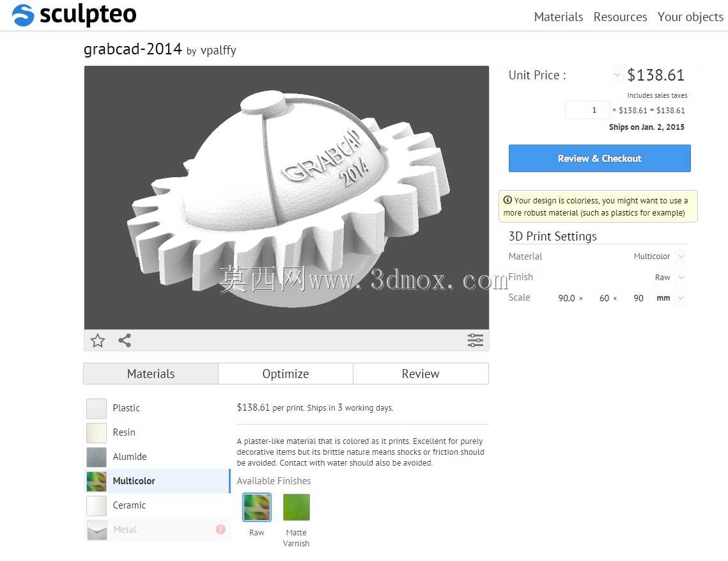The height and width of the screenshot is (561, 728).
Task: Click the $138.61 unit price text
Action: [x=656, y=75]
